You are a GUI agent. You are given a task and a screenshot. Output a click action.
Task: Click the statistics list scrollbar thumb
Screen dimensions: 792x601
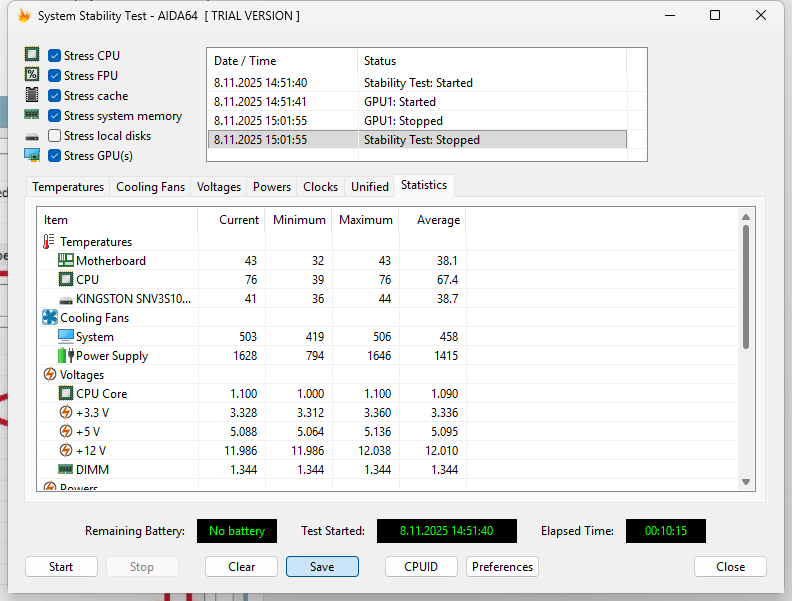pos(746,287)
